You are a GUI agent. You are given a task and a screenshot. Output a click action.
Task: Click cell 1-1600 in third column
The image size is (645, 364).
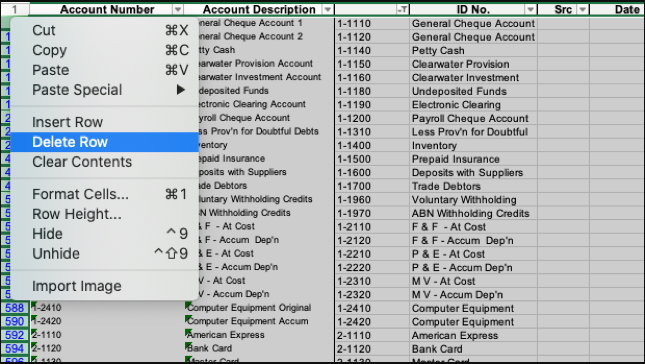coord(372,173)
